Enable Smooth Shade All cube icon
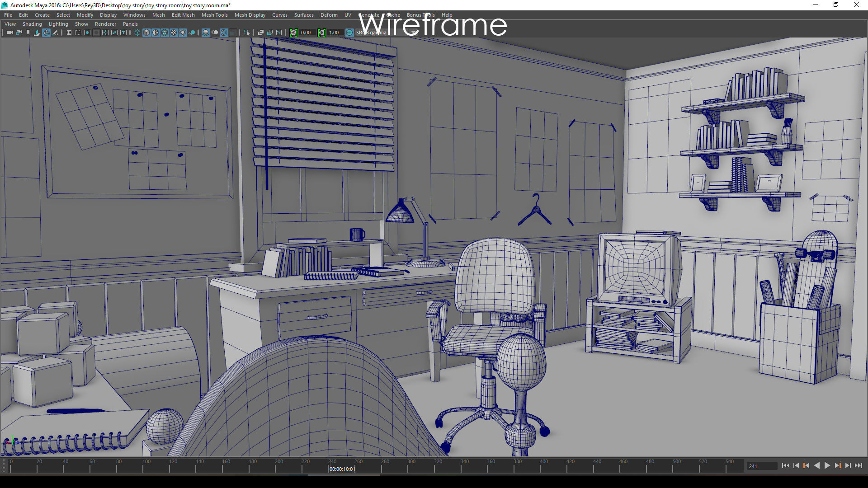 click(x=146, y=33)
